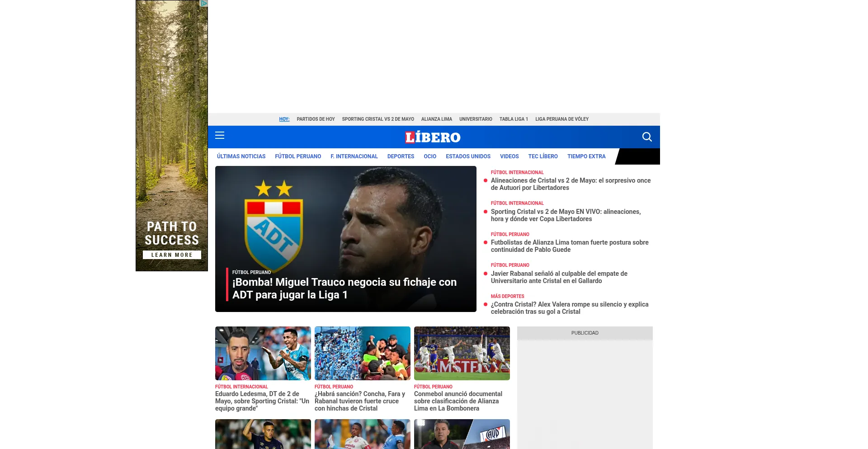Open Tabla Liga 1 link
The width and height of the screenshot is (868, 449).
[514, 119]
